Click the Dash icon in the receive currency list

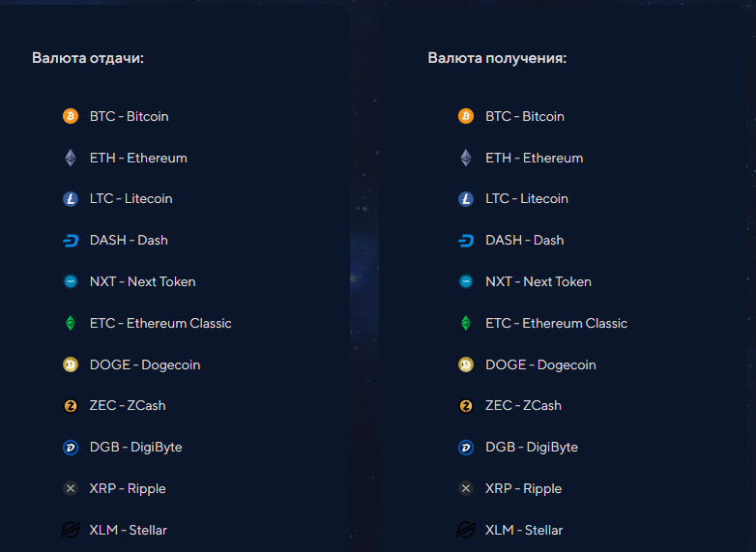click(x=466, y=240)
